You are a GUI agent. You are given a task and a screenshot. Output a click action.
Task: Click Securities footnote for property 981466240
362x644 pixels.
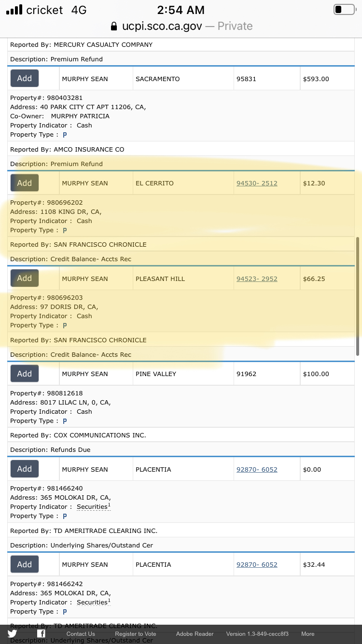(94, 507)
